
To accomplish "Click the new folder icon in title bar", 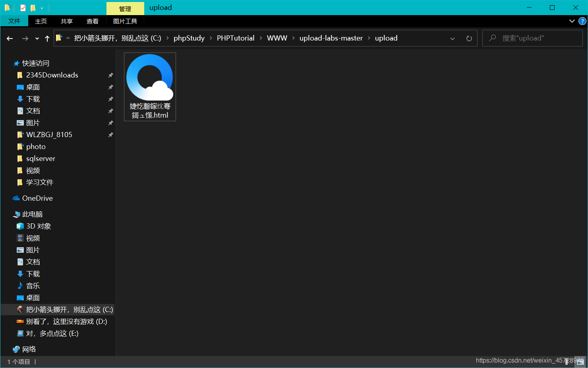I will coord(33,8).
